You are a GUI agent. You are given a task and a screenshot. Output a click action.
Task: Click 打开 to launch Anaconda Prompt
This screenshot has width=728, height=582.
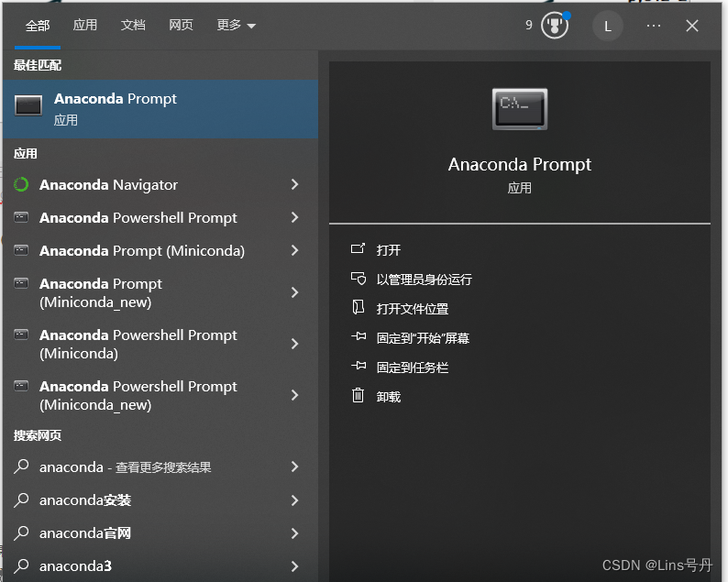click(x=389, y=249)
